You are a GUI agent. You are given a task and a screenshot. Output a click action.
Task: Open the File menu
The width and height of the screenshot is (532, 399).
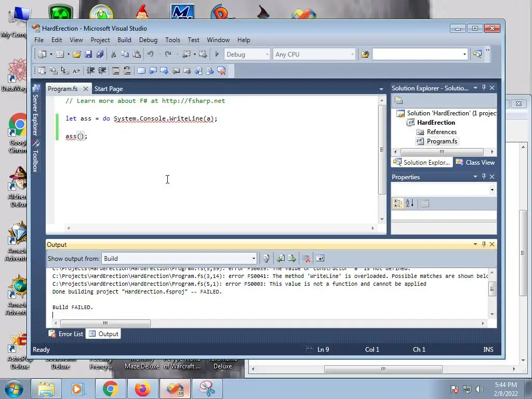pos(39,40)
